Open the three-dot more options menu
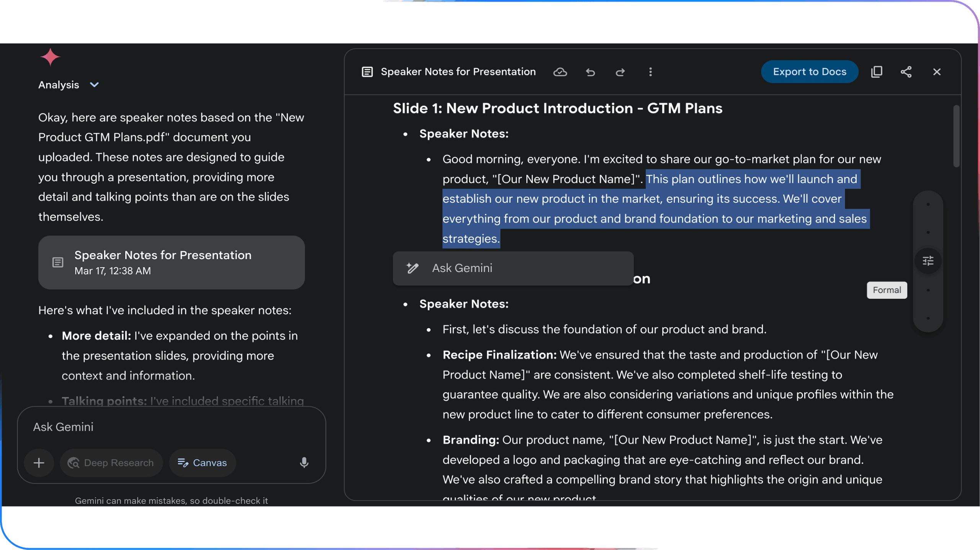The image size is (980, 550). [x=650, y=72]
